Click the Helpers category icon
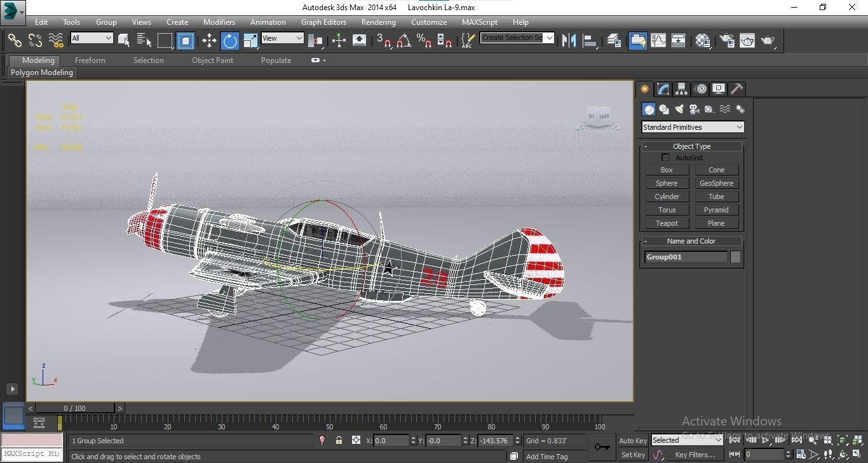This screenshot has width=868, height=463. point(710,109)
